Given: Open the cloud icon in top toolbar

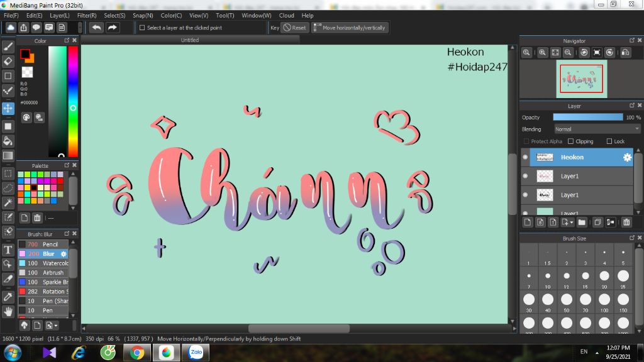Looking at the screenshot, I should pos(11,28).
